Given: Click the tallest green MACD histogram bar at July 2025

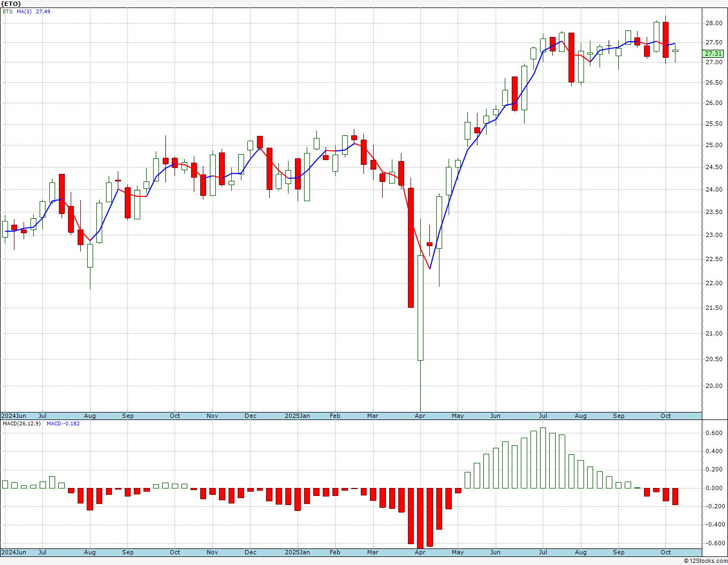Looking at the screenshot, I should pyautogui.click(x=543, y=458).
